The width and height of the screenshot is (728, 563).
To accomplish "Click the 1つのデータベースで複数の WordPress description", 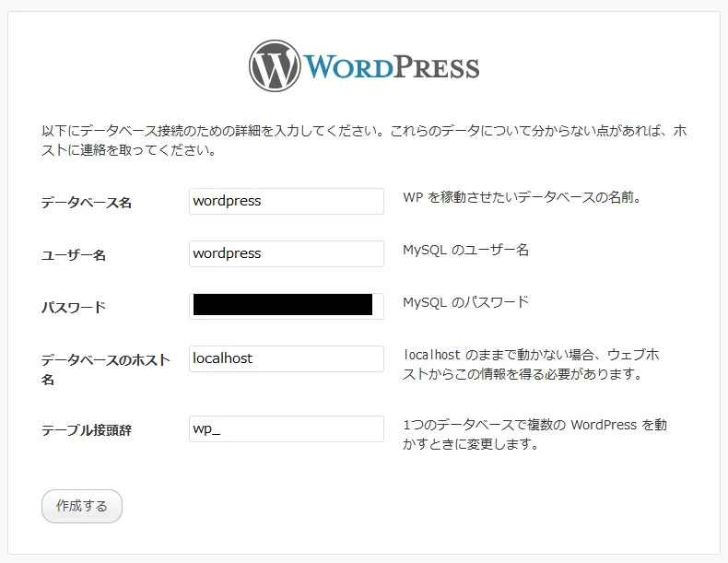I will tap(534, 434).
